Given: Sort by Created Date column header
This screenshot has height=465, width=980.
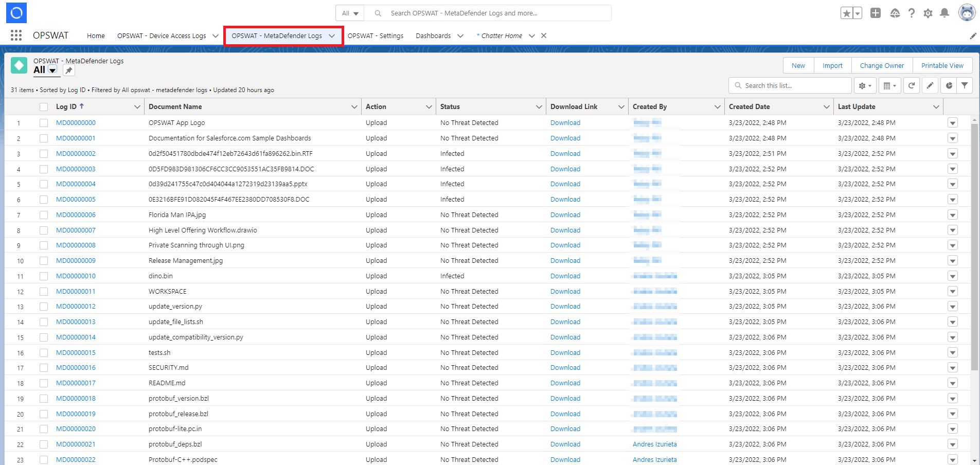Looking at the screenshot, I should pos(750,107).
